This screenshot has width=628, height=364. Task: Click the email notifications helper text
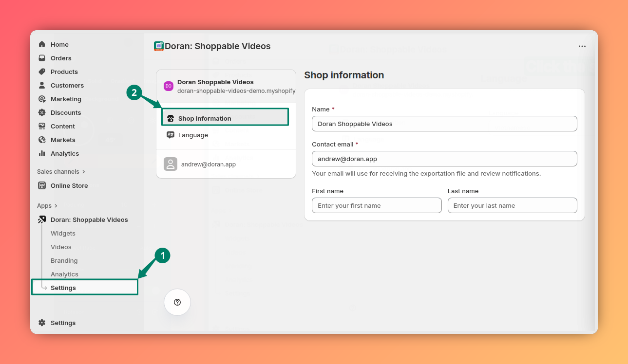(426, 174)
